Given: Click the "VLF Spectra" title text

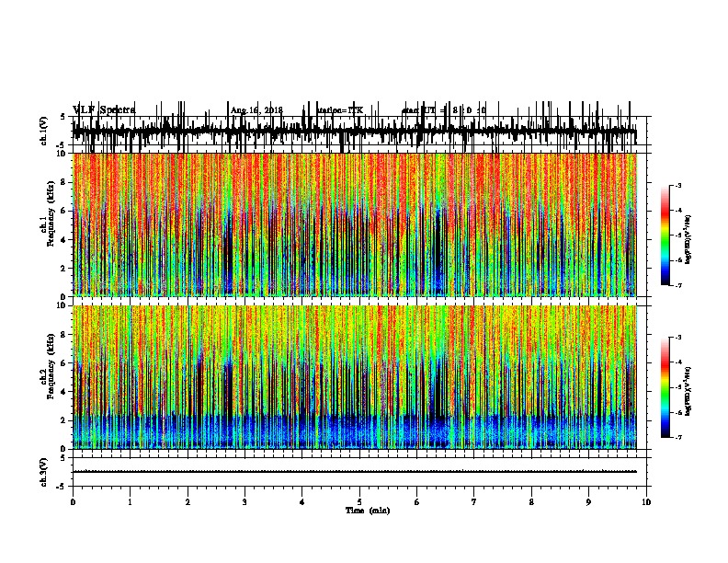Looking at the screenshot, I should pos(104,110).
